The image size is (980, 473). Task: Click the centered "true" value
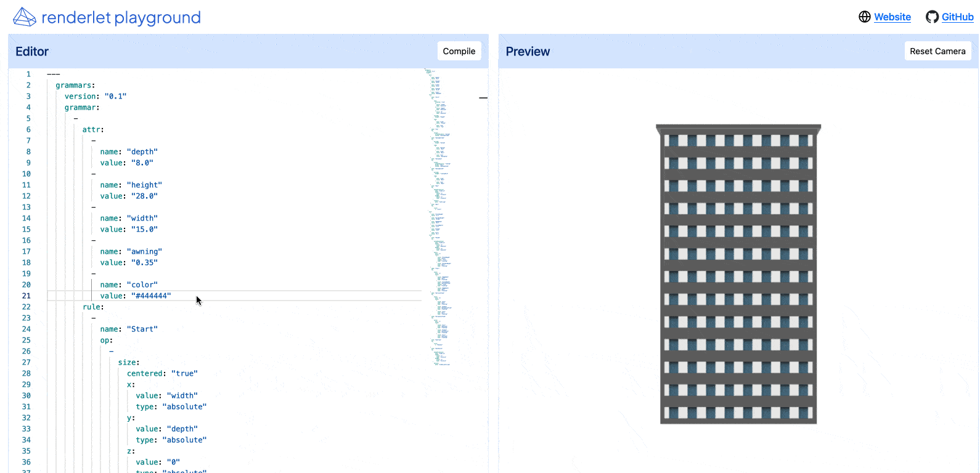coord(184,374)
